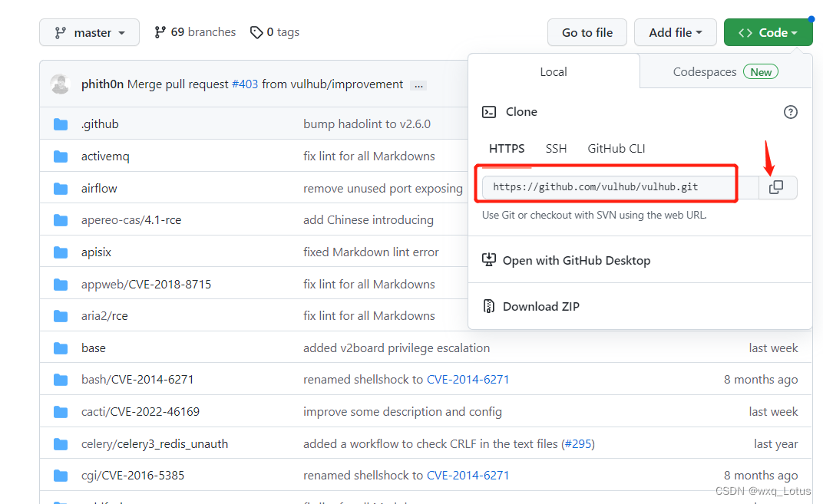Collapse the green Code dropdown

(x=768, y=32)
